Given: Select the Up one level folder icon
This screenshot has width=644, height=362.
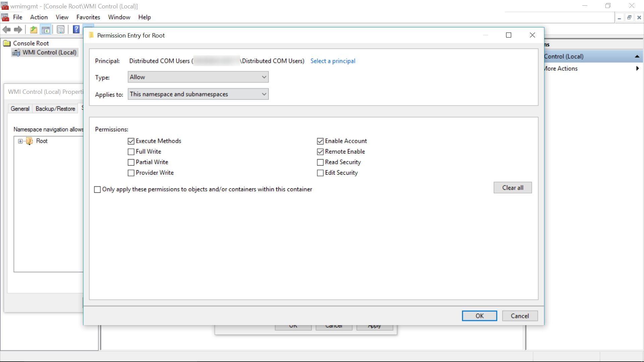Looking at the screenshot, I should click(33, 29).
